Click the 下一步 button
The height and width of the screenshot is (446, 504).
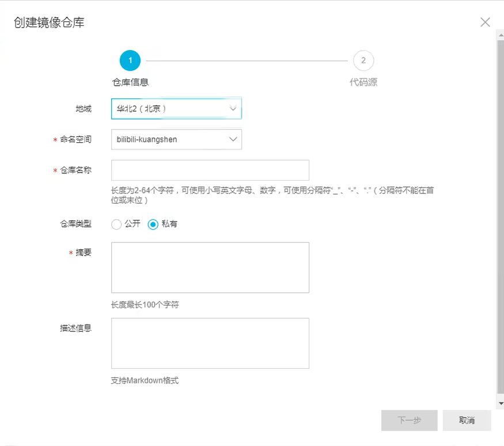click(x=409, y=420)
